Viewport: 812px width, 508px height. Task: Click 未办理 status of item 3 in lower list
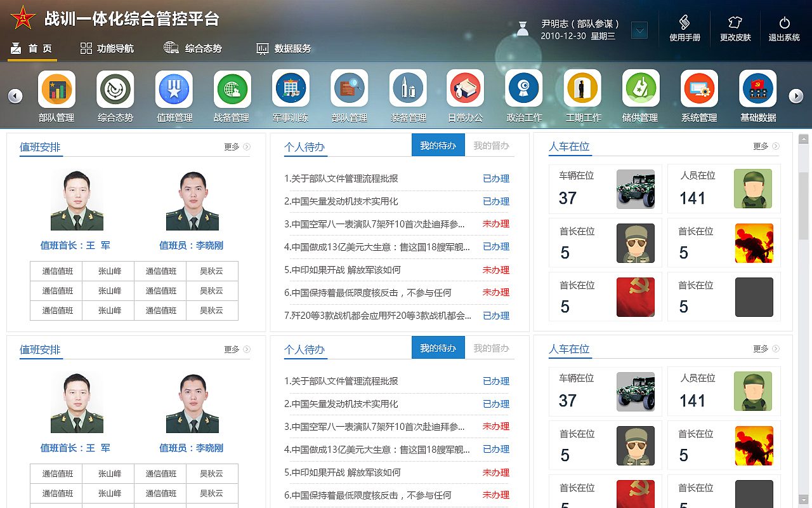click(x=496, y=426)
